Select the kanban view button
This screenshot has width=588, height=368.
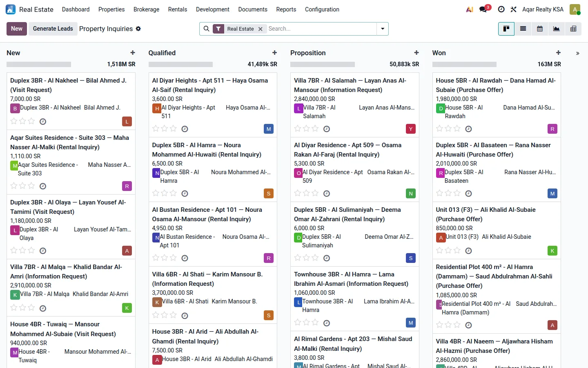click(506, 29)
